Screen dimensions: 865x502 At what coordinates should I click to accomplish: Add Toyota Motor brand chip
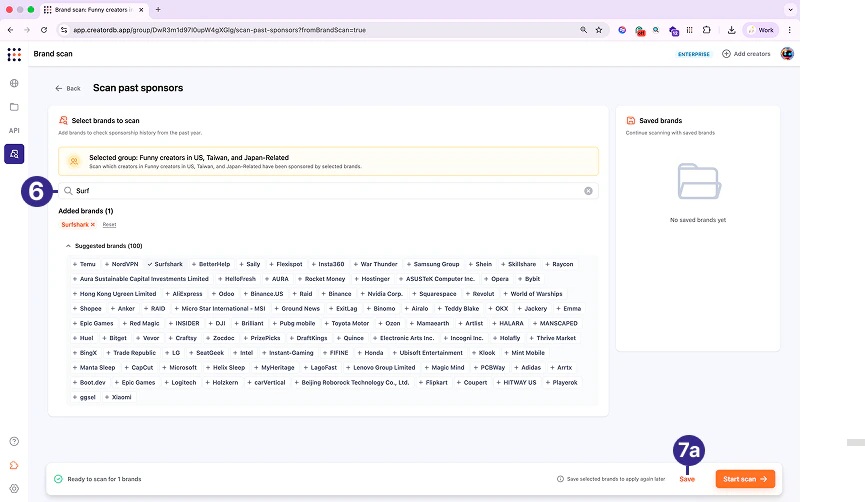tap(346, 323)
